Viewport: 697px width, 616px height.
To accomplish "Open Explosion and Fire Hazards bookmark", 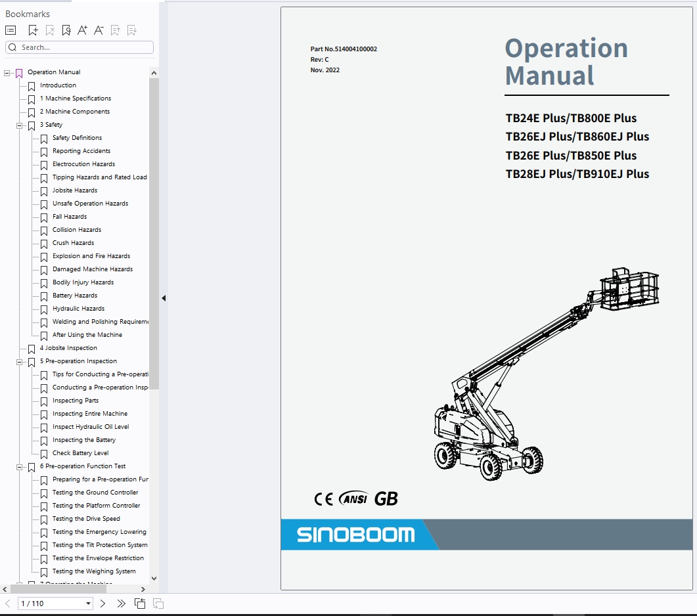I will [x=91, y=256].
